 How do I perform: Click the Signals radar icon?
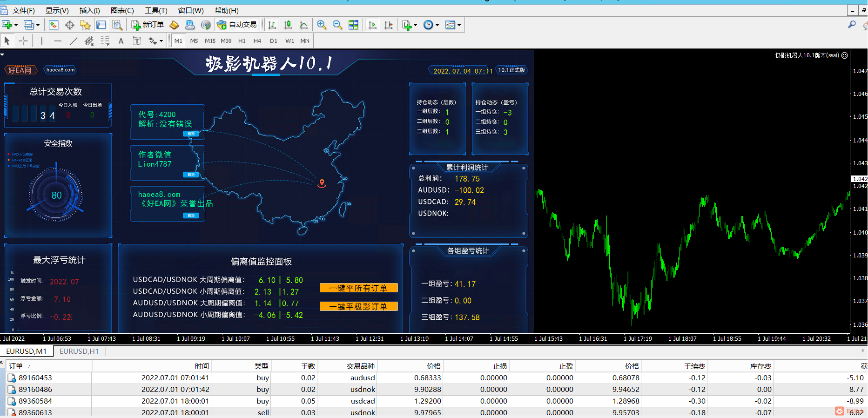pos(206,25)
